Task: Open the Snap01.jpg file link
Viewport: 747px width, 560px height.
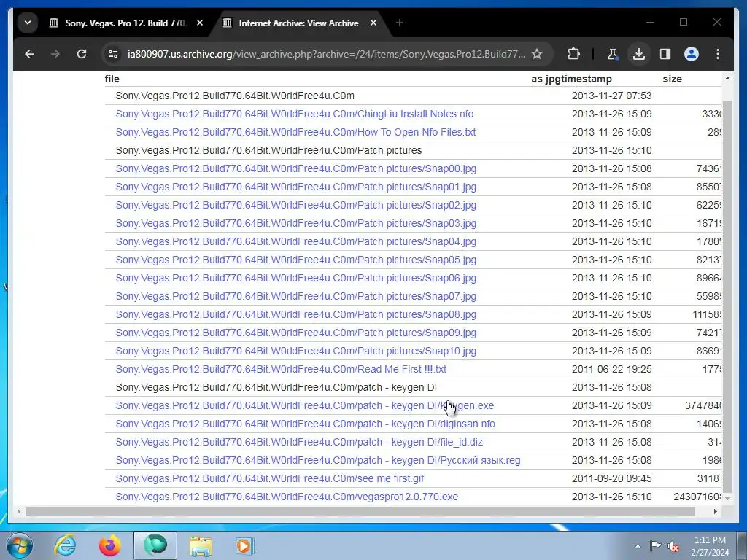Action: 296,187
